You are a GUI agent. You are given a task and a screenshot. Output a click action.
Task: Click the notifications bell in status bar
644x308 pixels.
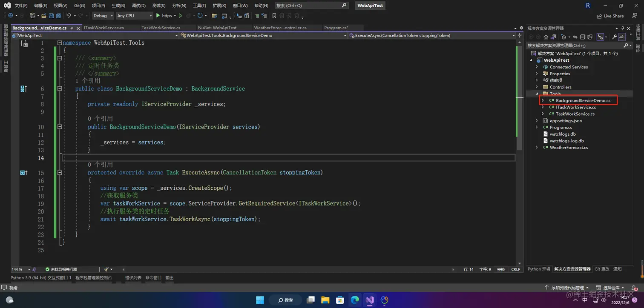[x=635, y=288]
